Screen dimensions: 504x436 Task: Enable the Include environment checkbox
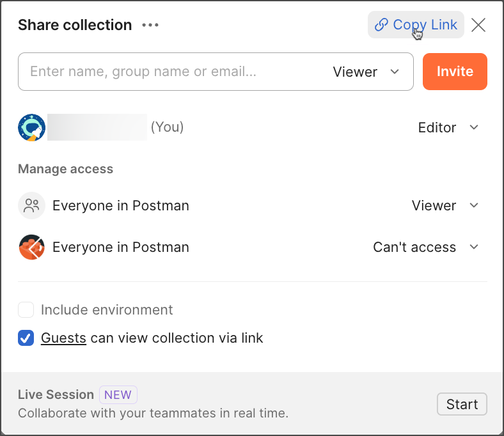(26, 310)
